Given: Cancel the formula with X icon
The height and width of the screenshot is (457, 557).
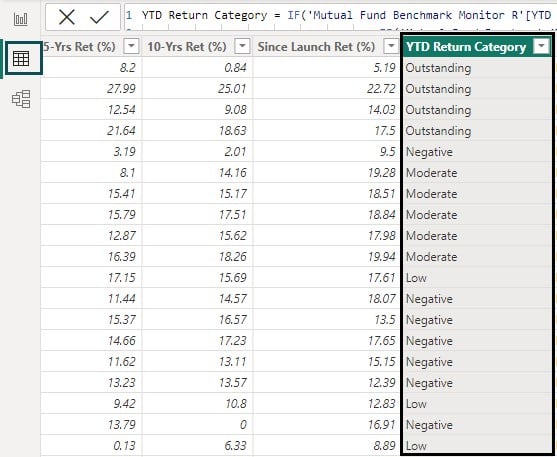Looking at the screenshot, I should pos(67,17).
